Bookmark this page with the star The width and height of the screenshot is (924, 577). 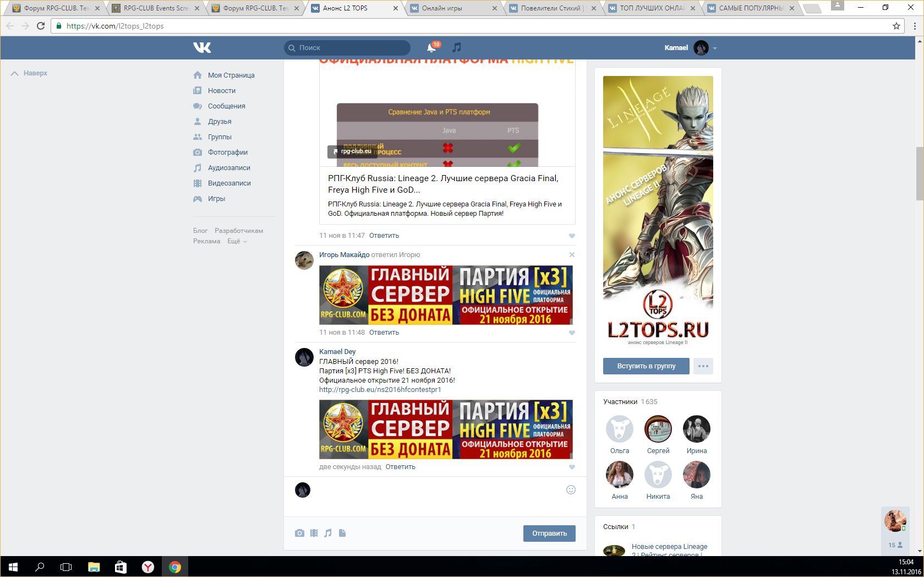[896, 26]
